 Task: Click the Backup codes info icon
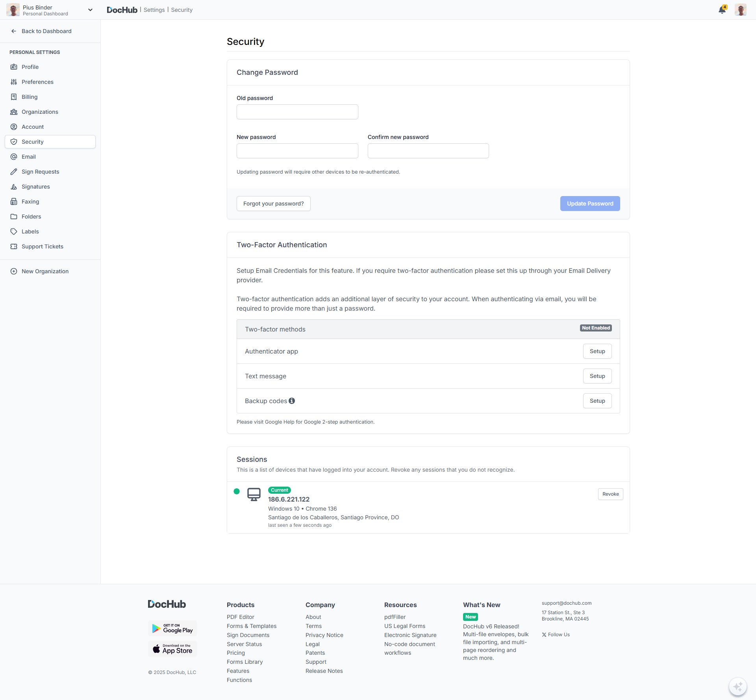292,401
